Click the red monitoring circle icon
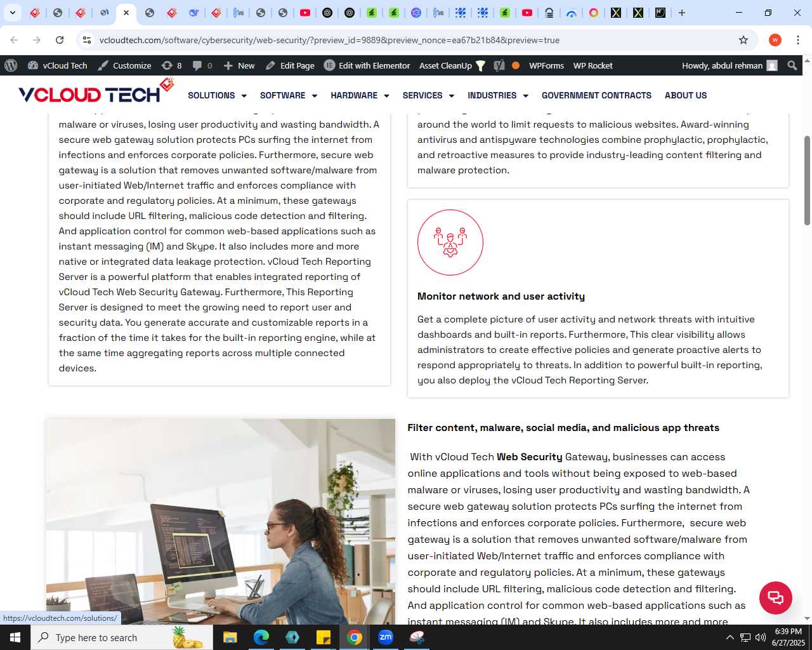 (450, 242)
